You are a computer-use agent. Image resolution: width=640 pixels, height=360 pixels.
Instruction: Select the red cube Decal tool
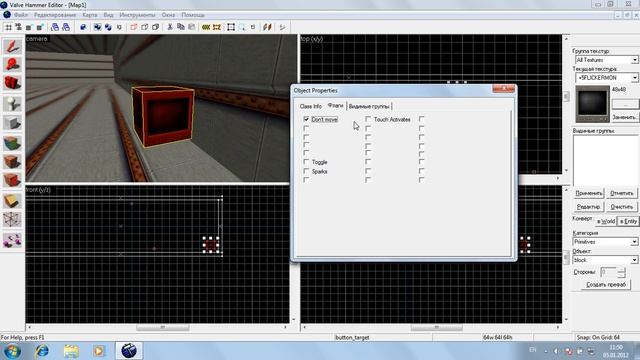pyautogui.click(x=12, y=180)
